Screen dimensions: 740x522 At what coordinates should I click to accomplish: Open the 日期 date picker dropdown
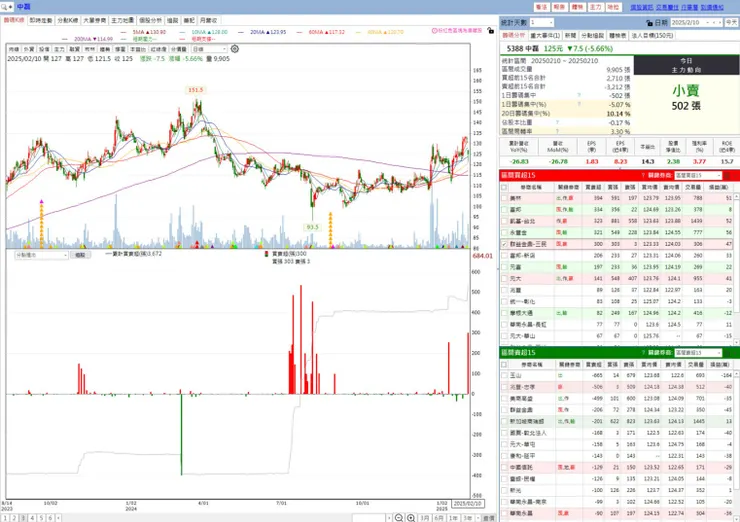click(x=706, y=23)
